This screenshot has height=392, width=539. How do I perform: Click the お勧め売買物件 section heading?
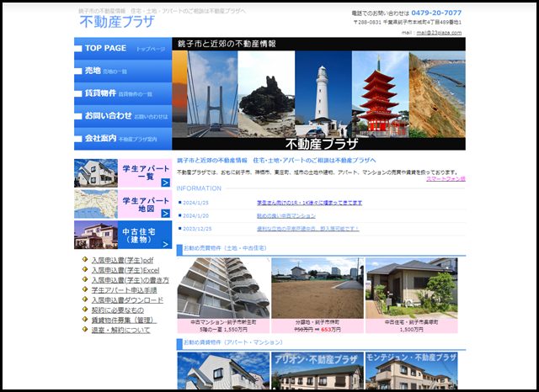pos(225,248)
